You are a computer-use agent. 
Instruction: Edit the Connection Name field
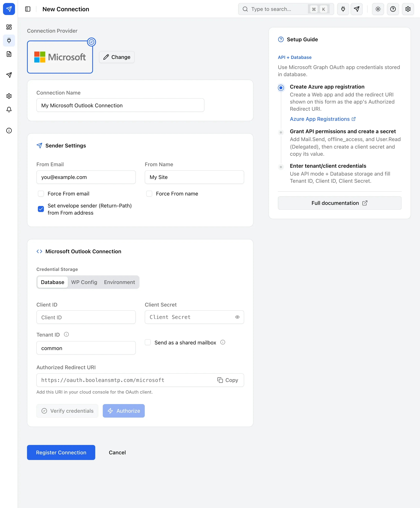(x=120, y=105)
